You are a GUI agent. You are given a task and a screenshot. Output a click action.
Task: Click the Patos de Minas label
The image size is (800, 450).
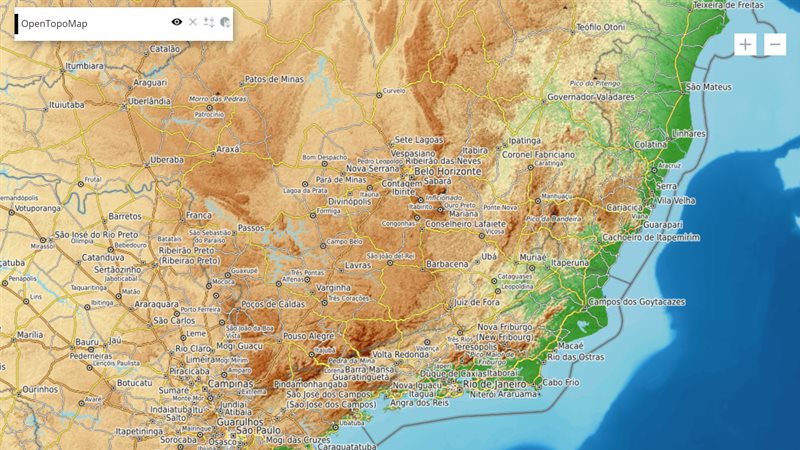click(x=274, y=79)
